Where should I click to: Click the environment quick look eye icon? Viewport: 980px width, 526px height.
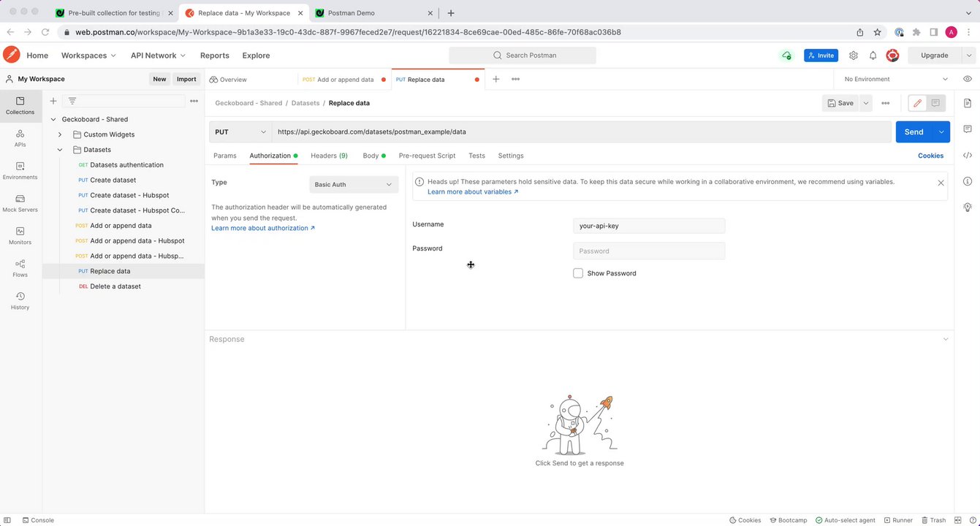[968, 79]
